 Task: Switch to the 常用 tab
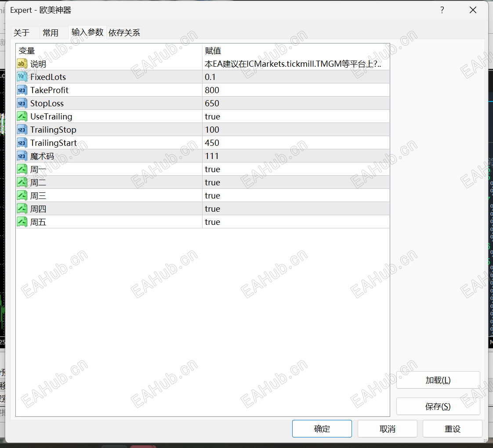50,32
